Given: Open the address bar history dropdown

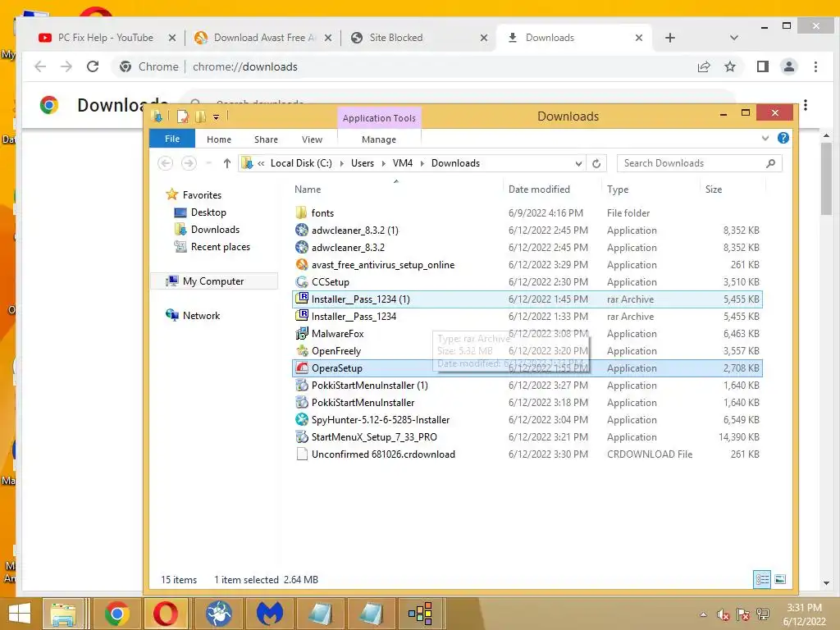Looking at the screenshot, I should click(x=578, y=163).
